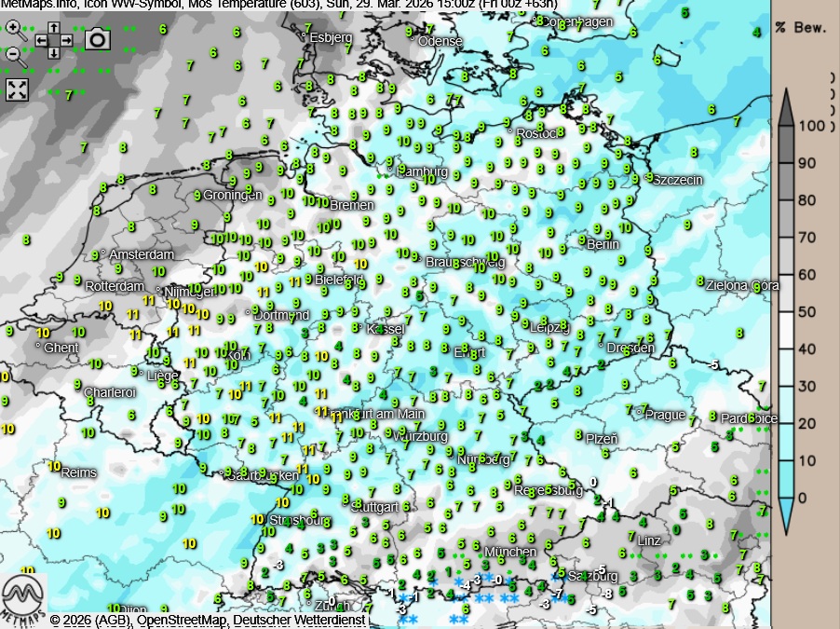Viewport: 840px width, 629px height.
Task: Zoom out with the minus magnifier
Action: click(x=15, y=54)
